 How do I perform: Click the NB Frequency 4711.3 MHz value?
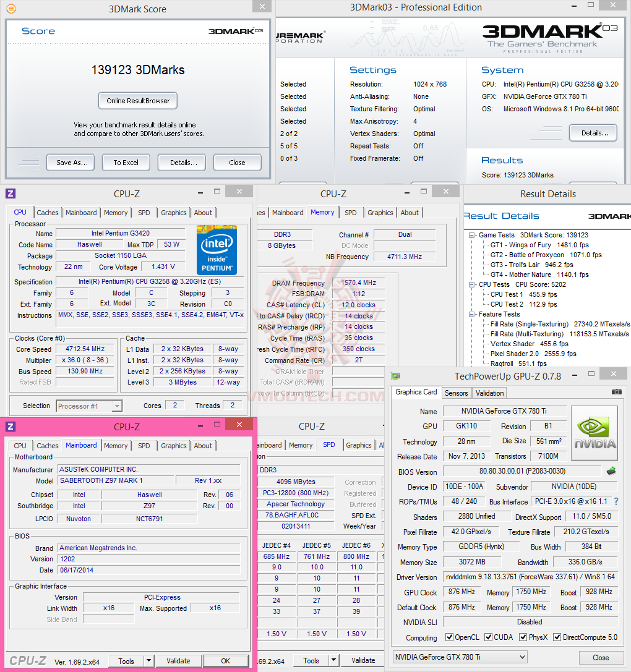405,257
